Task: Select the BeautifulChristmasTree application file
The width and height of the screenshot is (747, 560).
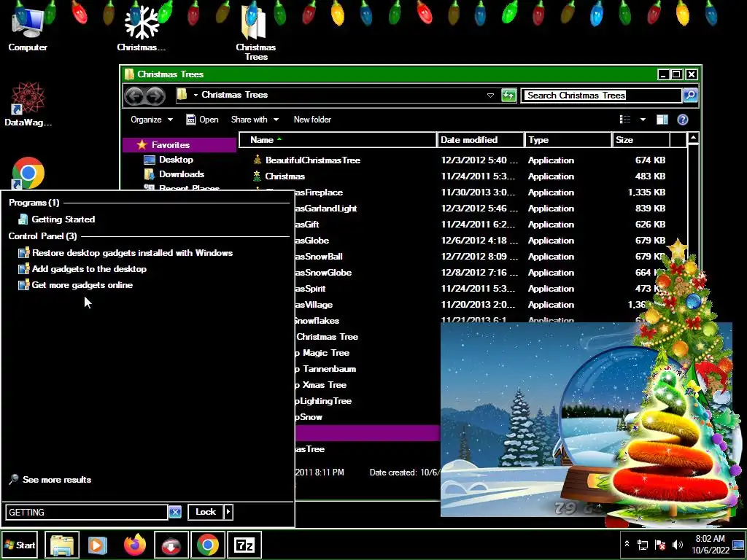Action: pyautogui.click(x=312, y=160)
